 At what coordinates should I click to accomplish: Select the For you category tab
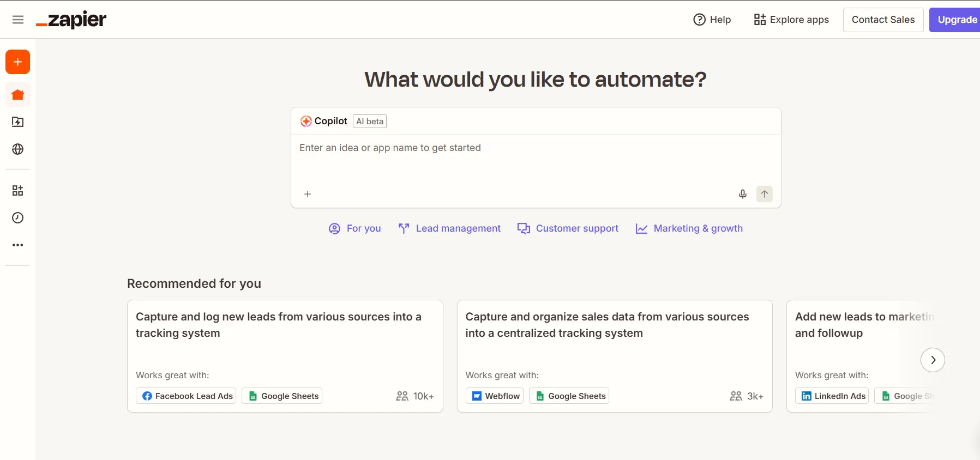tap(355, 228)
